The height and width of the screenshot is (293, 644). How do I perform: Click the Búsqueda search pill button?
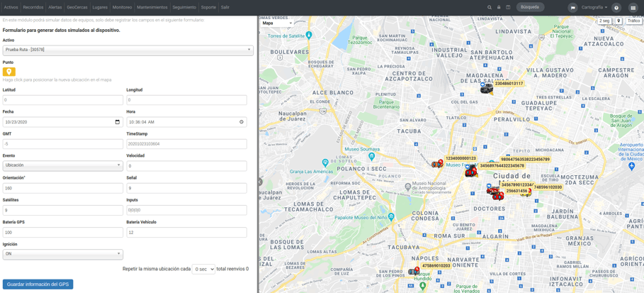coord(530,7)
